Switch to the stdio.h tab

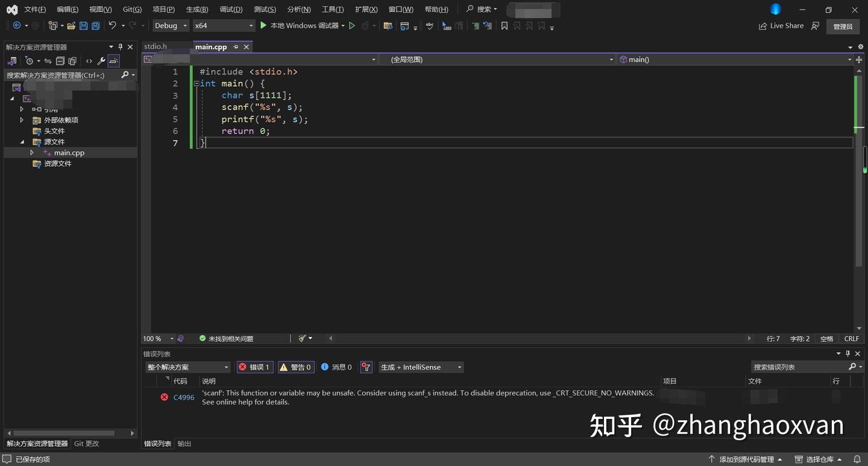(x=155, y=46)
